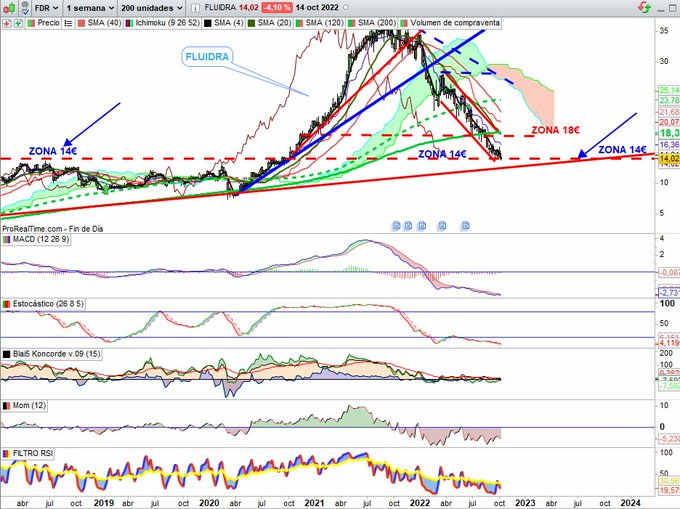Click the 'ZONA 14€' label near 2022
Viewport: 680px width, 509px height.
pos(442,154)
